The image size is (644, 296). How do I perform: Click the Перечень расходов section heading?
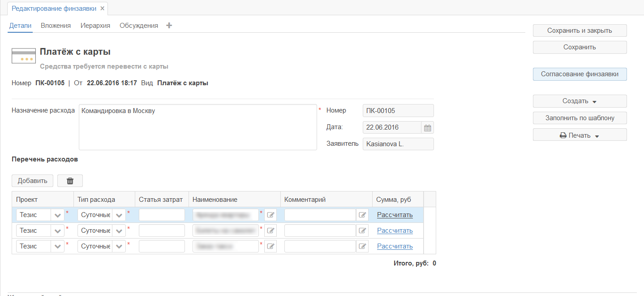point(45,159)
